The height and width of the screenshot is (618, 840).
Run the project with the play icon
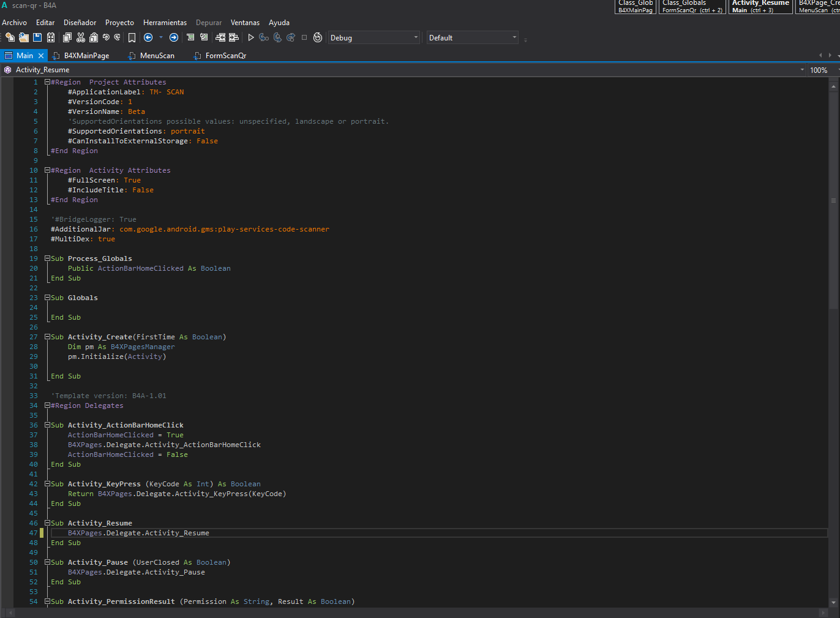click(251, 37)
